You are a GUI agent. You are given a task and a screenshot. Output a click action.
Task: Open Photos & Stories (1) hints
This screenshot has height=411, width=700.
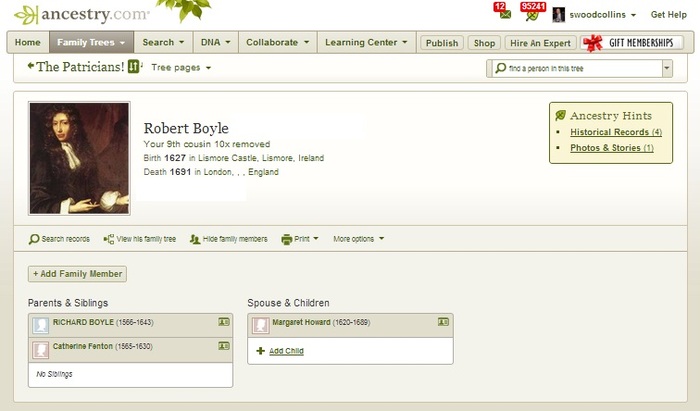click(612, 148)
